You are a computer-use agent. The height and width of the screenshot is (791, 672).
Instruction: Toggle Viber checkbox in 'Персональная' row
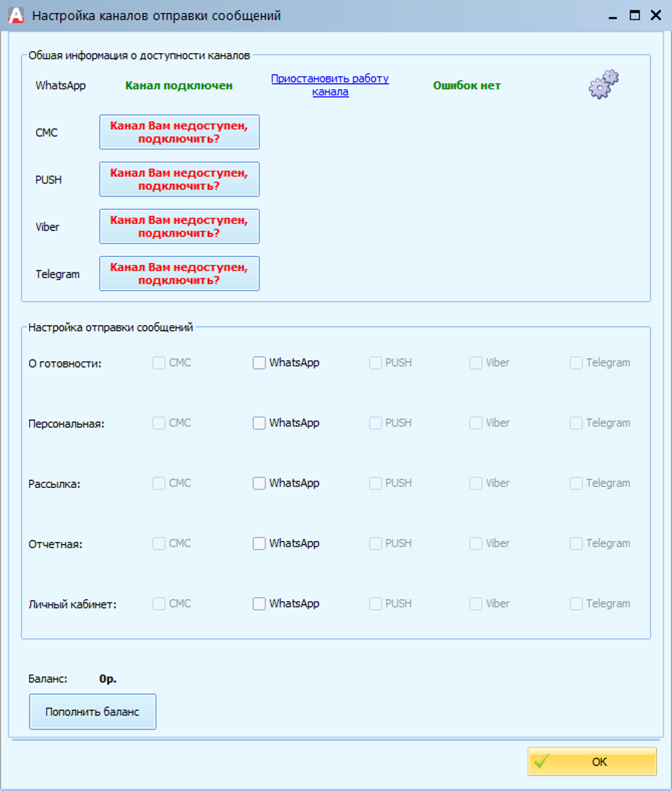click(x=476, y=422)
